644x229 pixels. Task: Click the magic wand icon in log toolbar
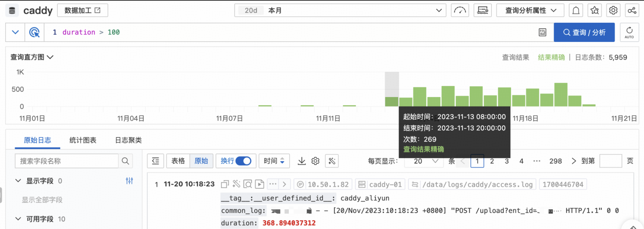pos(332,161)
